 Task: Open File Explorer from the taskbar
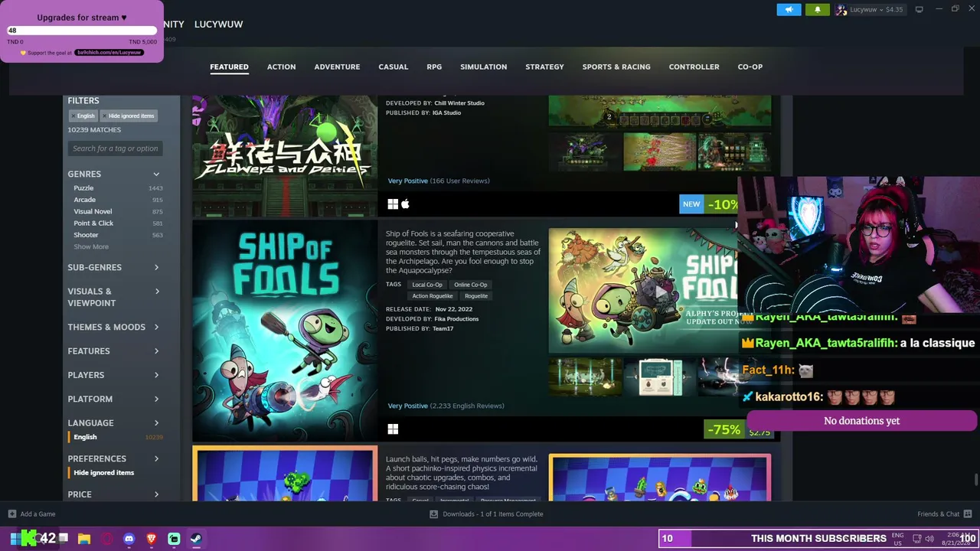pyautogui.click(x=84, y=539)
